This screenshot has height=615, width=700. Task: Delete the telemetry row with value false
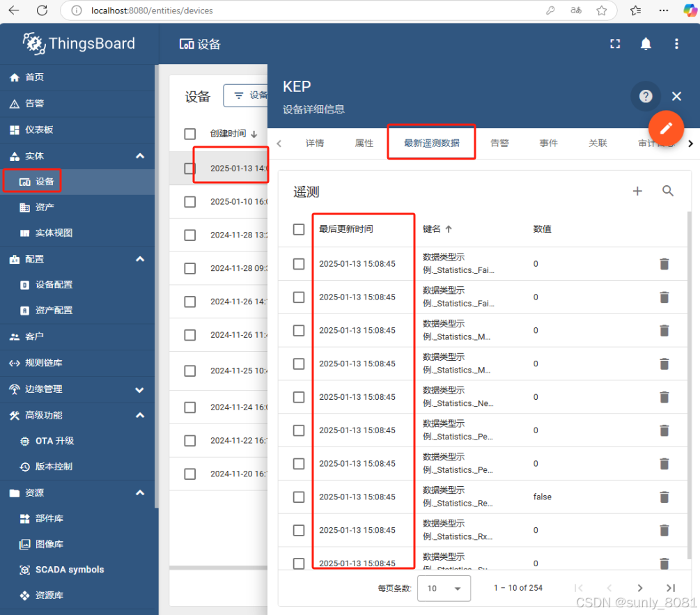pyautogui.click(x=664, y=497)
